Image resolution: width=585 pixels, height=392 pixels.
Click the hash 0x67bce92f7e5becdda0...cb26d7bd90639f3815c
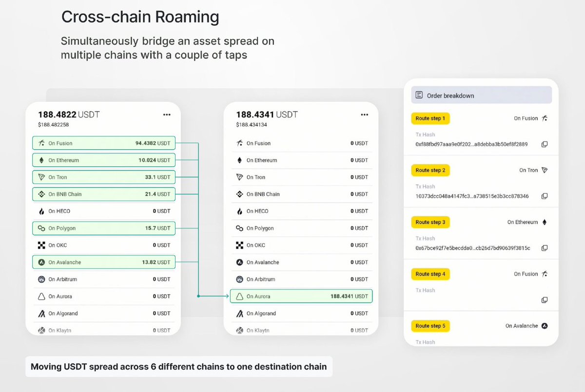[473, 248]
